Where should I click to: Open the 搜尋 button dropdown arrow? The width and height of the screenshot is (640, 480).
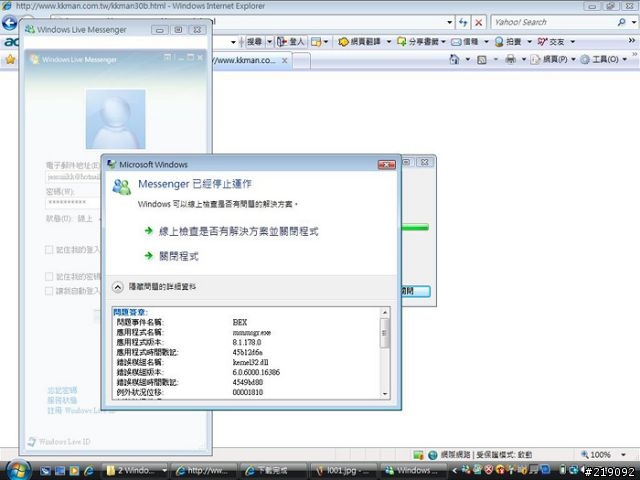click(269, 42)
